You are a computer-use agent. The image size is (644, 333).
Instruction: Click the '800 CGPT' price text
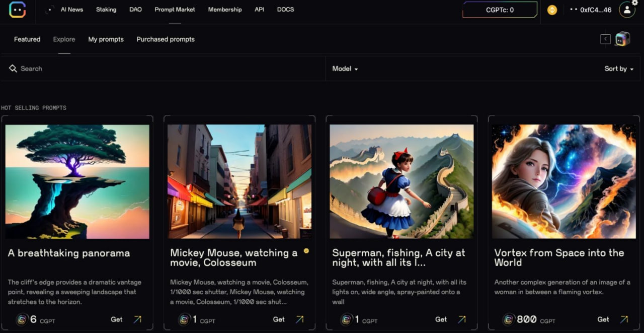[x=536, y=319]
